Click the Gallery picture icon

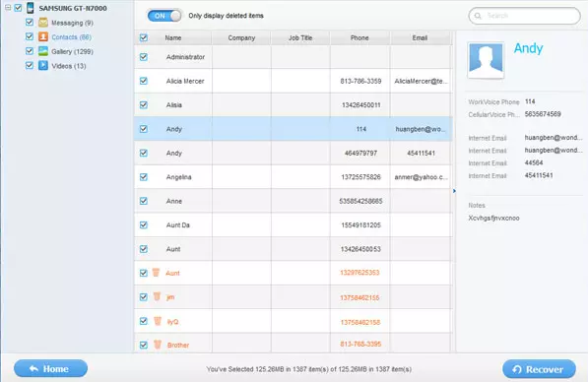[x=43, y=51]
